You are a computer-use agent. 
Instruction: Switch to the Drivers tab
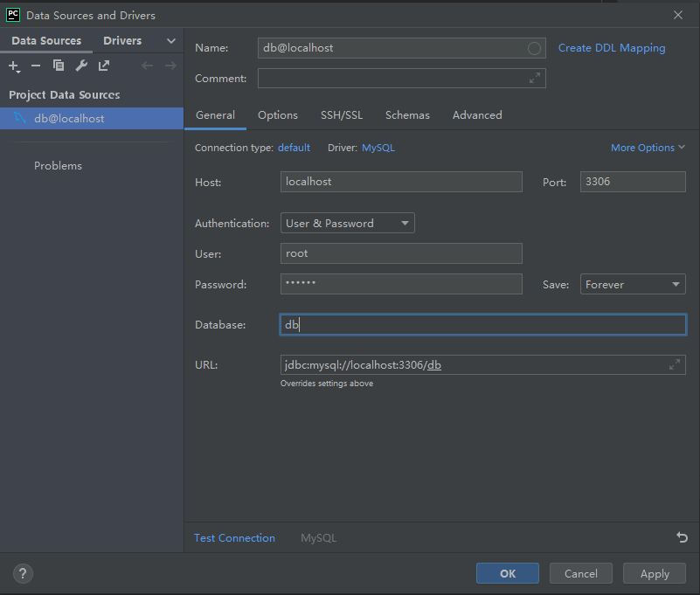click(x=122, y=41)
